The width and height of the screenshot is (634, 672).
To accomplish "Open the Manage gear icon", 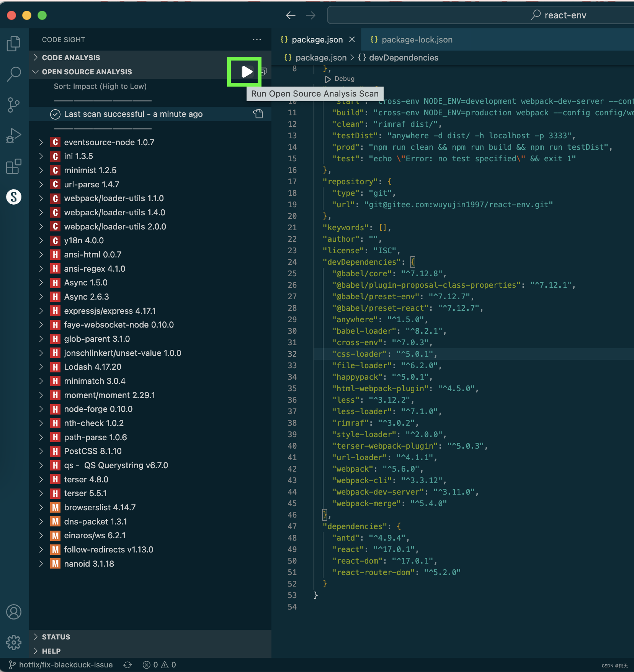I will point(14,642).
